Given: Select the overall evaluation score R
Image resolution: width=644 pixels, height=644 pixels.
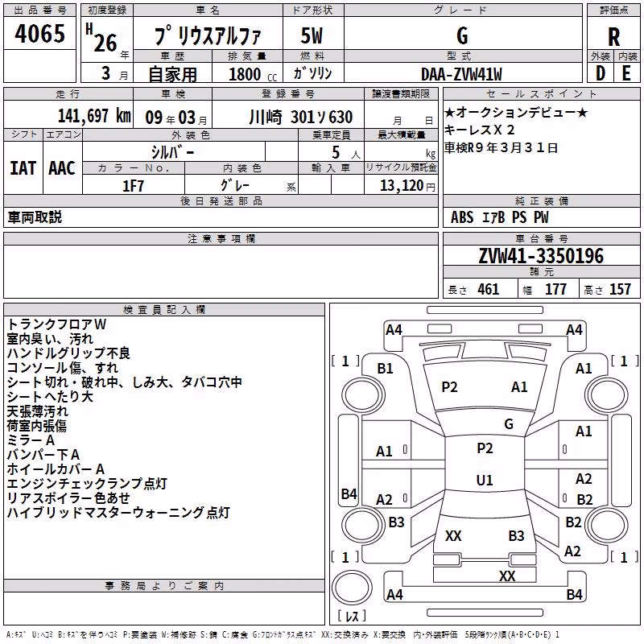Looking at the screenshot, I should [x=613, y=37].
